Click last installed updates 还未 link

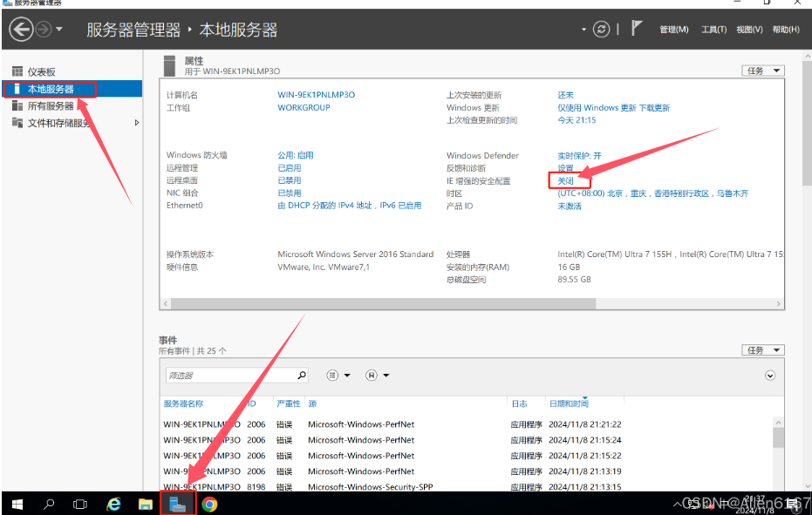click(x=565, y=95)
